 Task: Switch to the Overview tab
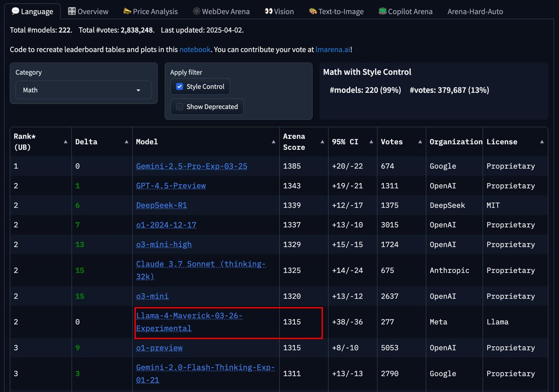pyautogui.click(x=88, y=11)
